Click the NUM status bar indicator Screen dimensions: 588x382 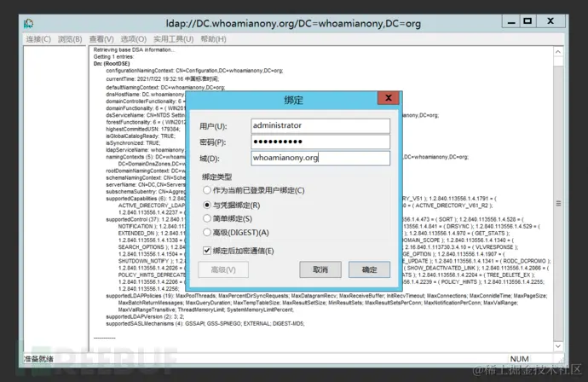click(519, 359)
